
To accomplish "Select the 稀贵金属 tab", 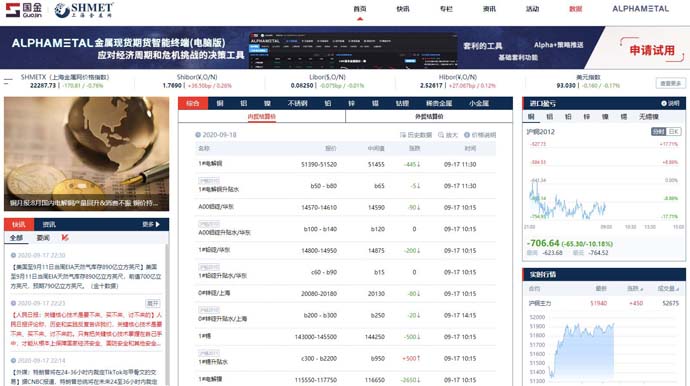I will point(439,103).
